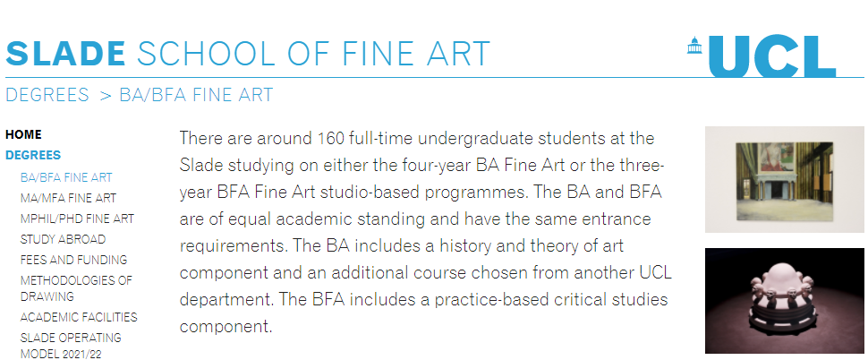Click the UCL dome building icon
This screenshot has height=360, width=868.
(694, 45)
